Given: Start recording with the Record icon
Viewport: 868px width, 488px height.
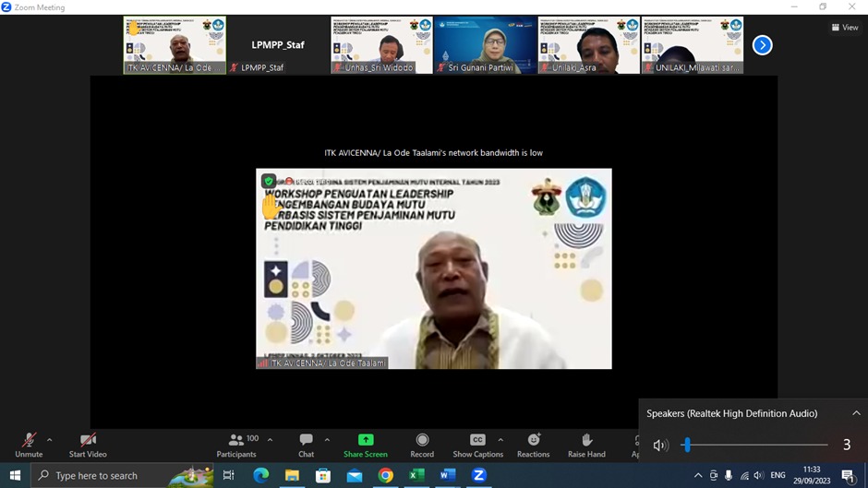Looking at the screenshot, I should (422, 441).
